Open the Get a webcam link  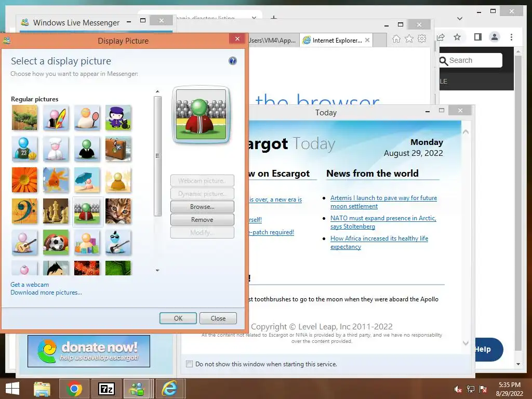pos(30,285)
